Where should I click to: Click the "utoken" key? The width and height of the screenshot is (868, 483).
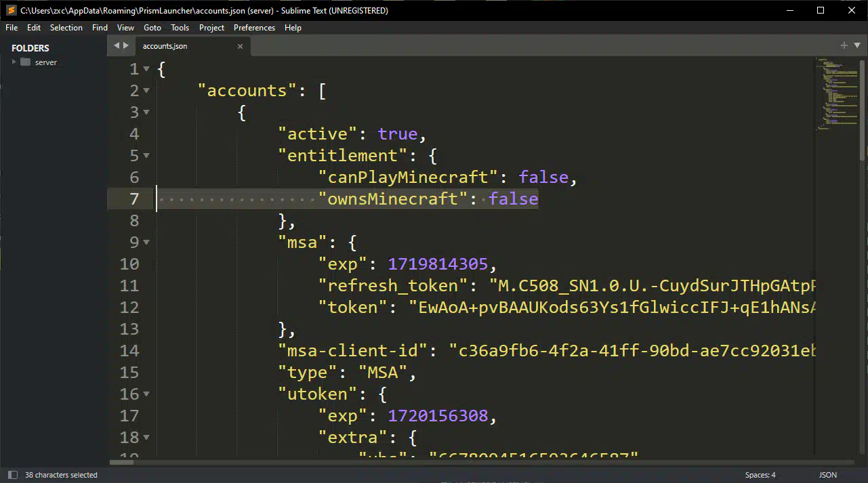[x=318, y=394]
